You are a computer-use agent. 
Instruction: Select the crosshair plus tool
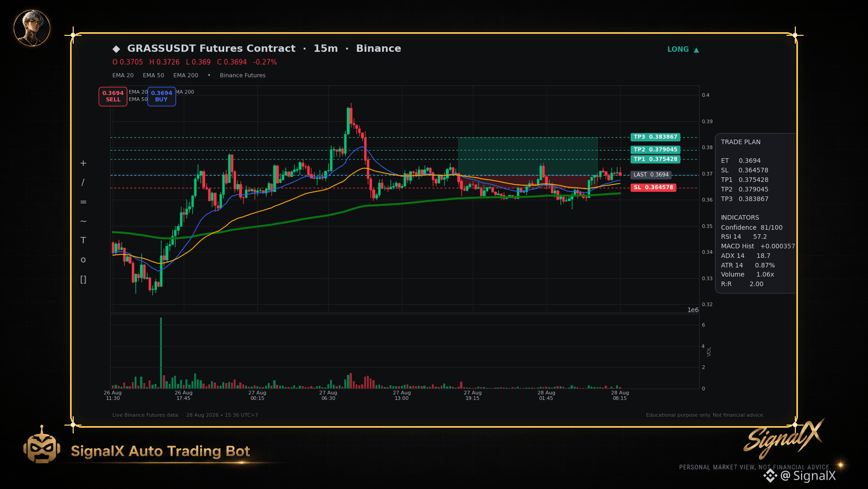[x=83, y=163]
